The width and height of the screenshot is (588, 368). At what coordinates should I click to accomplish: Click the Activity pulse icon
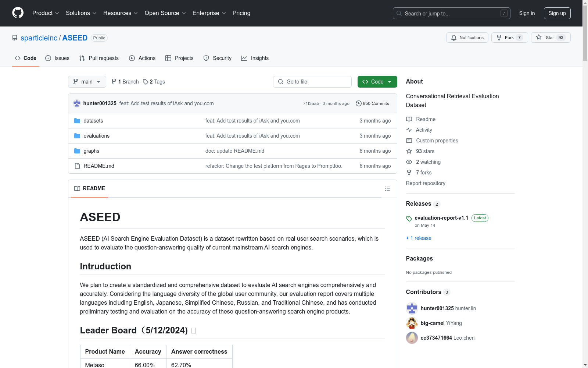(x=409, y=130)
